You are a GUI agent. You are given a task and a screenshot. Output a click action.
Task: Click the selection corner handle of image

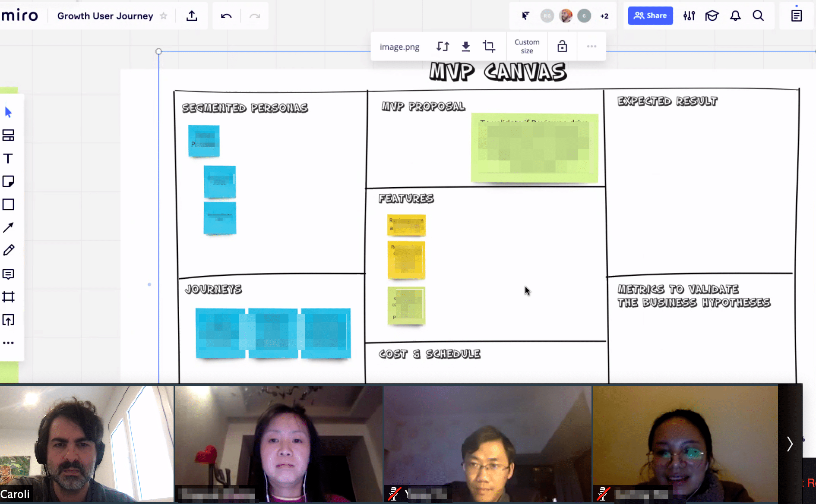(x=158, y=51)
